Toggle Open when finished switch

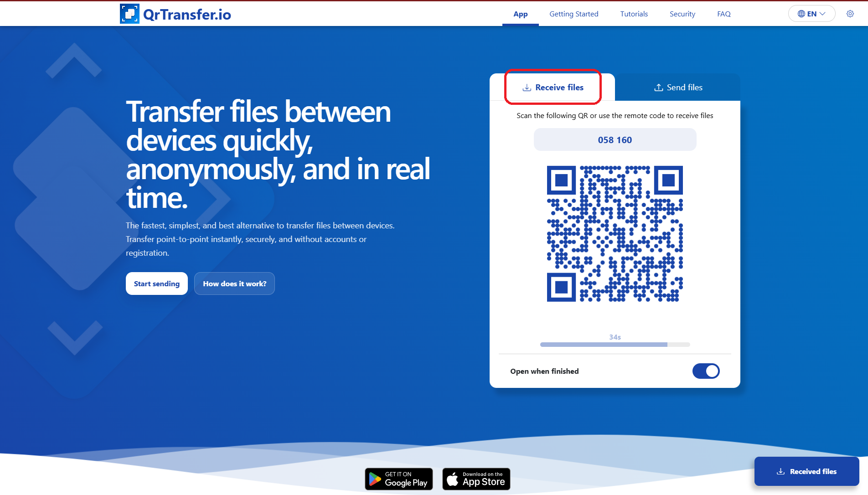pos(706,371)
